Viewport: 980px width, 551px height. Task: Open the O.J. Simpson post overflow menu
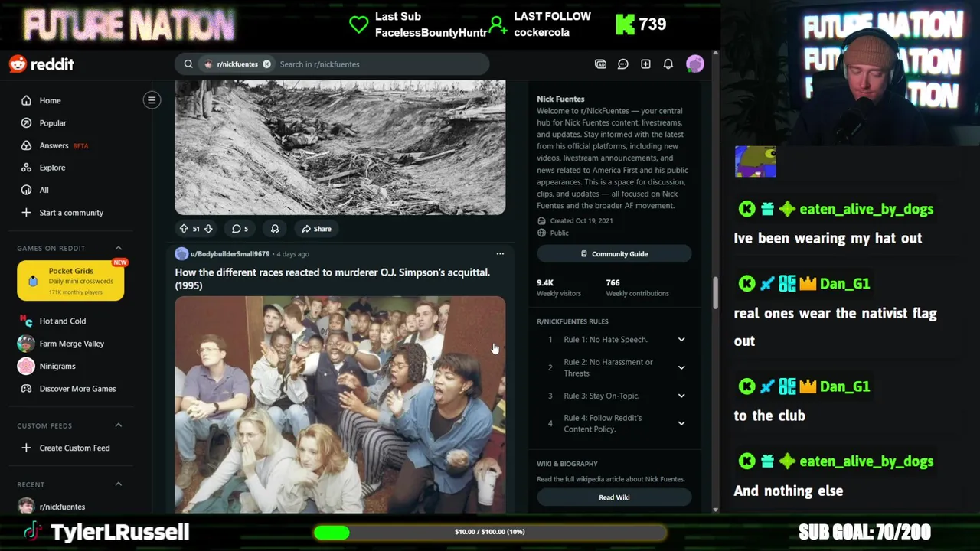tap(500, 254)
